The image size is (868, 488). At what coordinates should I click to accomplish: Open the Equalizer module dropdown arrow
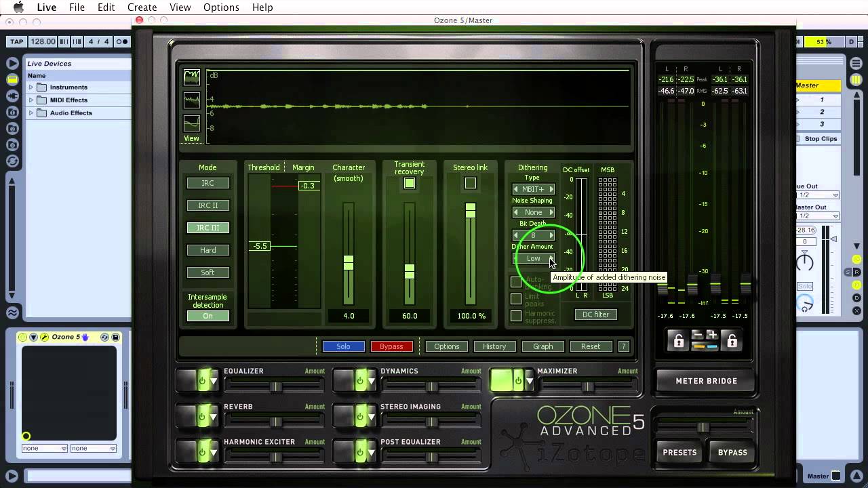click(214, 382)
